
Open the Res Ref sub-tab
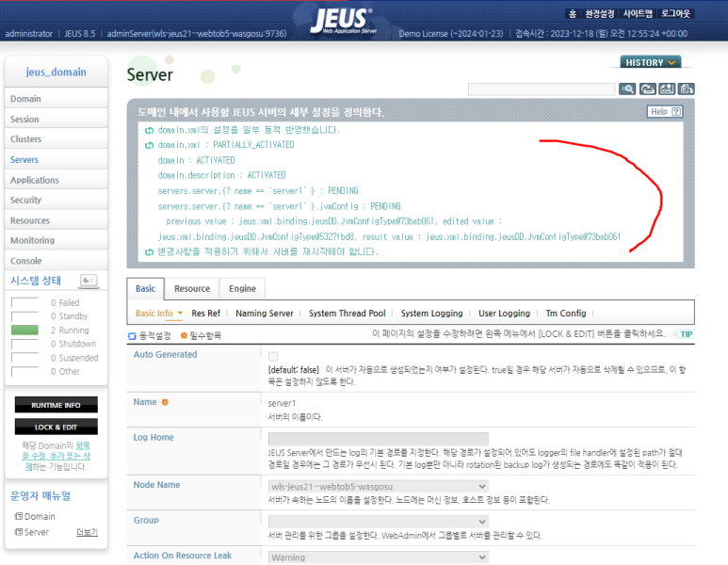pyautogui.click(x=205, y=314)
